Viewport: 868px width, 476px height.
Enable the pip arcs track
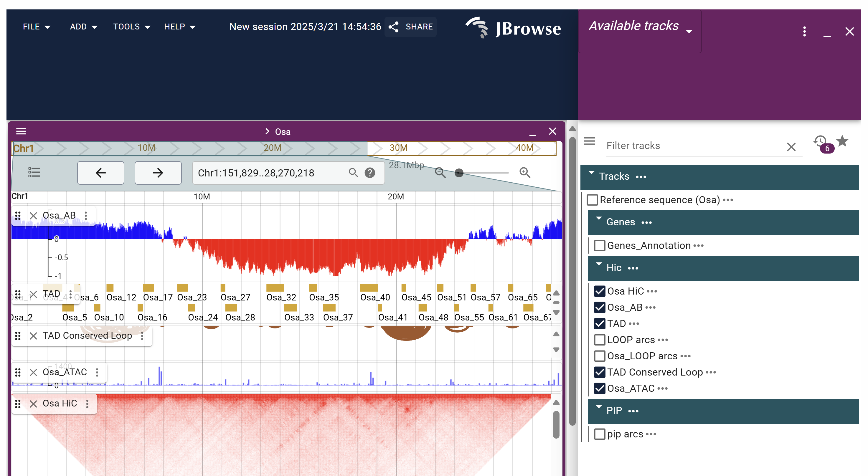[600, 434]
